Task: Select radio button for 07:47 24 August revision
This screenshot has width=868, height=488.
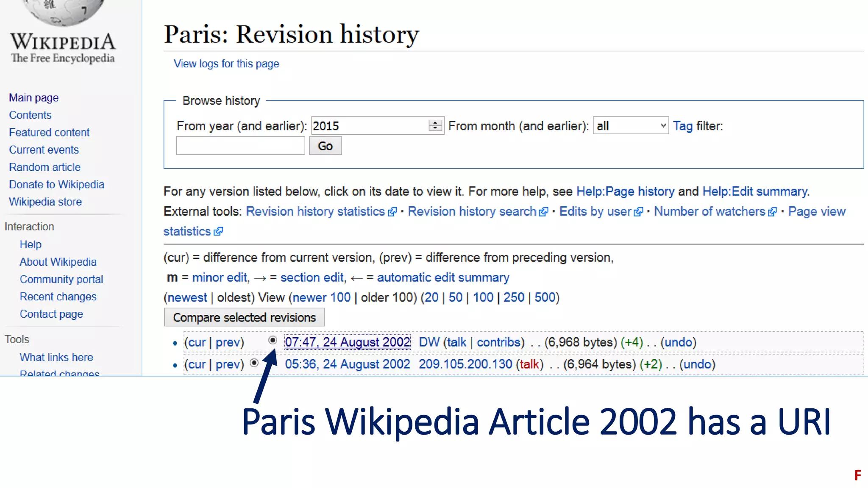Action: [x=273, y=340]
